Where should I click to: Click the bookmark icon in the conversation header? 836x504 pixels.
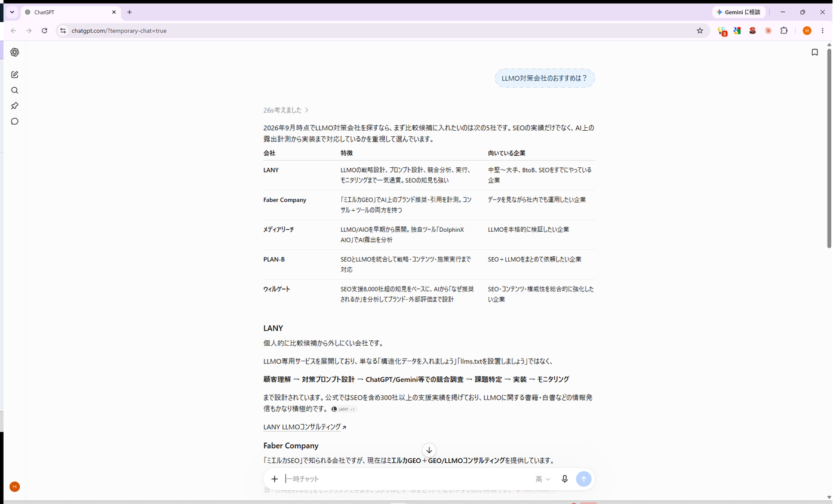tap(815, 53)
